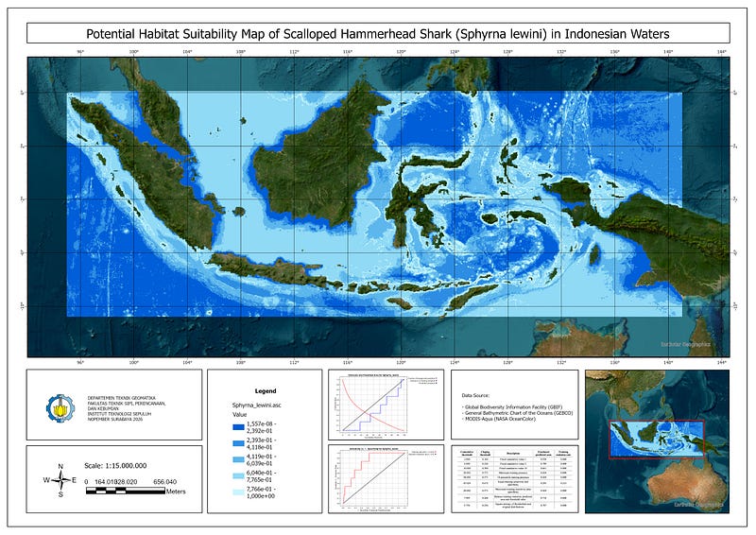Click the ITS institute gear logo
The height and width of the screenshot is (535, 756).
(60, 408)
